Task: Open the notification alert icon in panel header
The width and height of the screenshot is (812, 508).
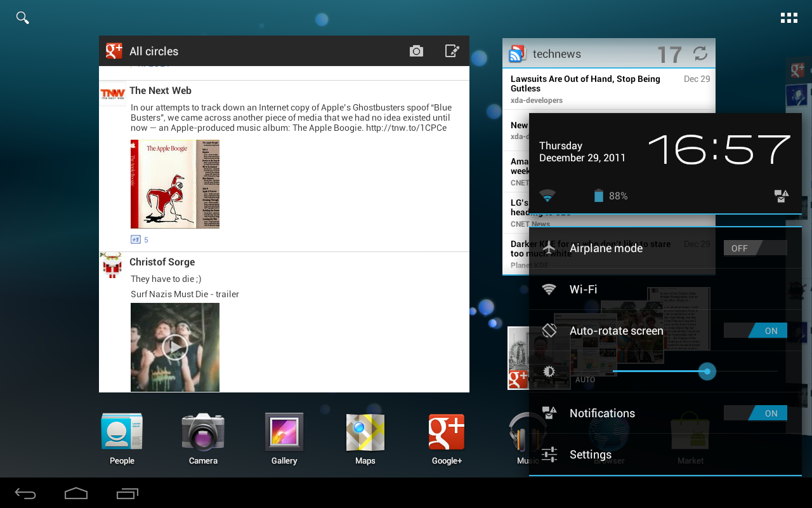Action: coord(782,196)
